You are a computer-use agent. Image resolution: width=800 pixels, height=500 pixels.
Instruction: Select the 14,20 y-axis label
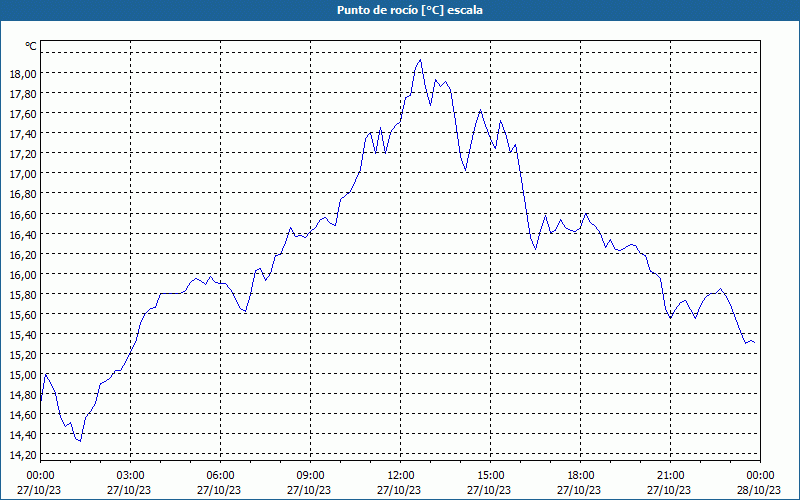tap(23, 455)
